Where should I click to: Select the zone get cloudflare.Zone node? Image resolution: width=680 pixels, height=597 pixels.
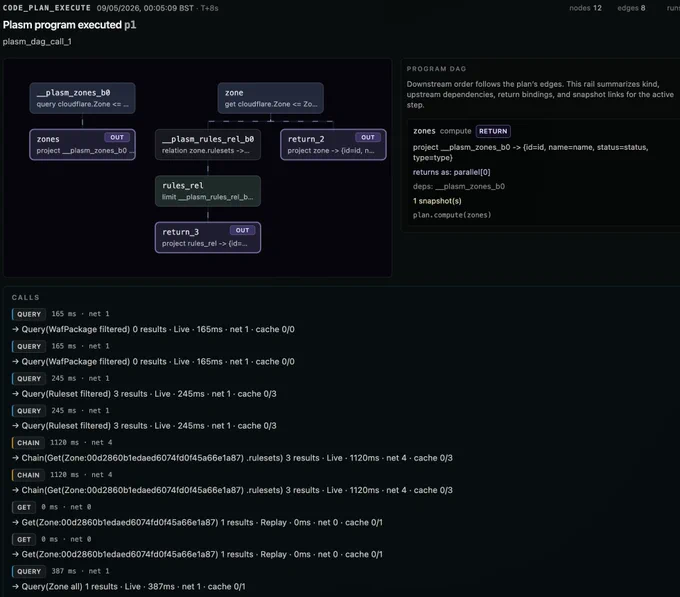[271, 98]
